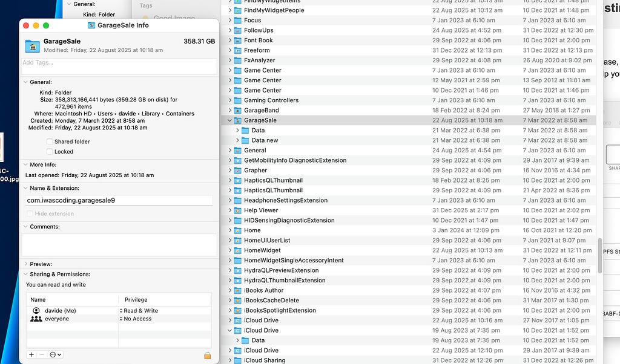Screen dimensions: 620x364
Task: Click the Font Book folder icon
Action: coord(237,40)
